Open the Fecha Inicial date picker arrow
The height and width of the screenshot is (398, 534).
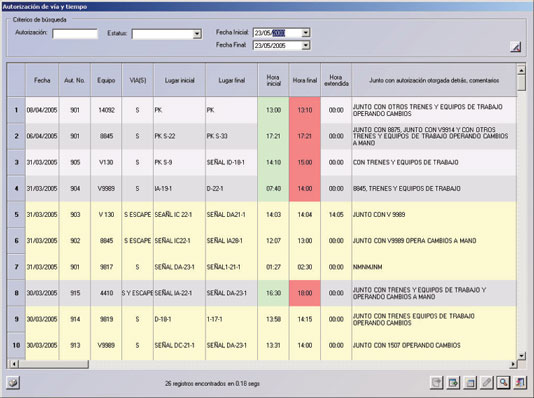pos(305,33)
